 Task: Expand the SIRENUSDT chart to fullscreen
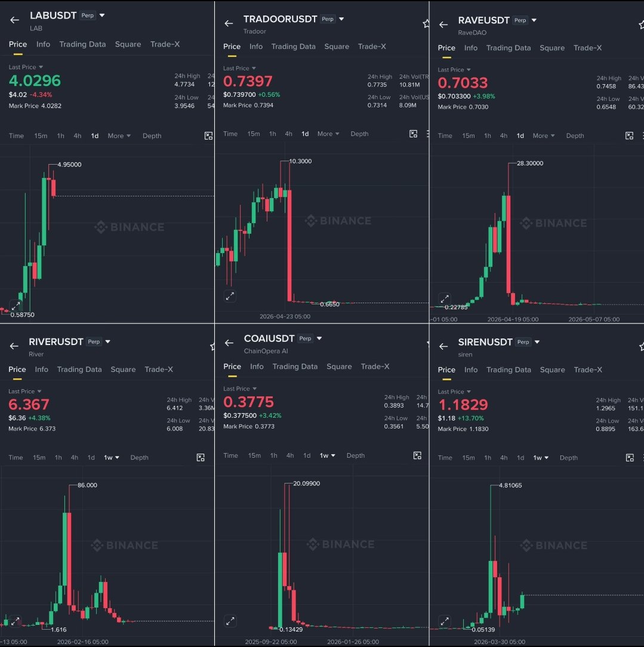pos(445,621)
